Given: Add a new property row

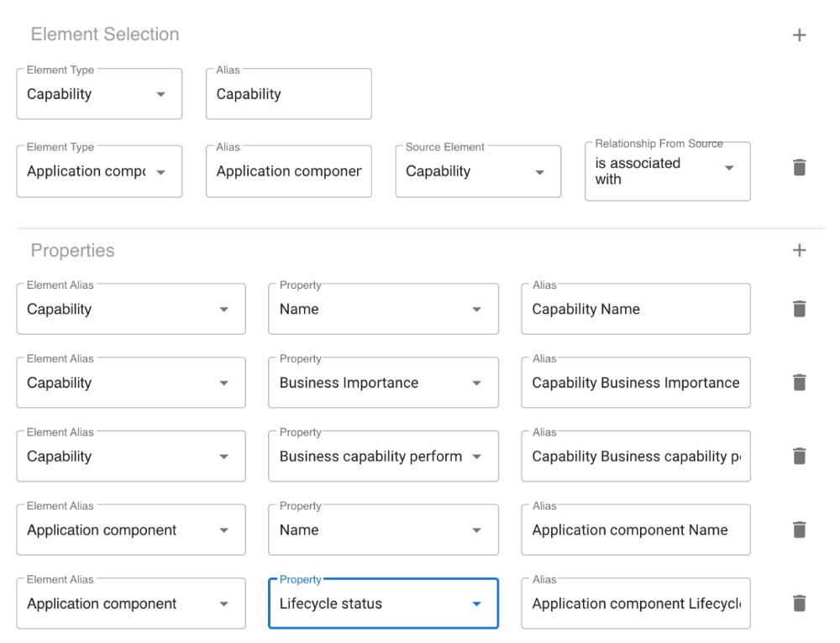Looking at the screenshot, I should click(799, 250).
